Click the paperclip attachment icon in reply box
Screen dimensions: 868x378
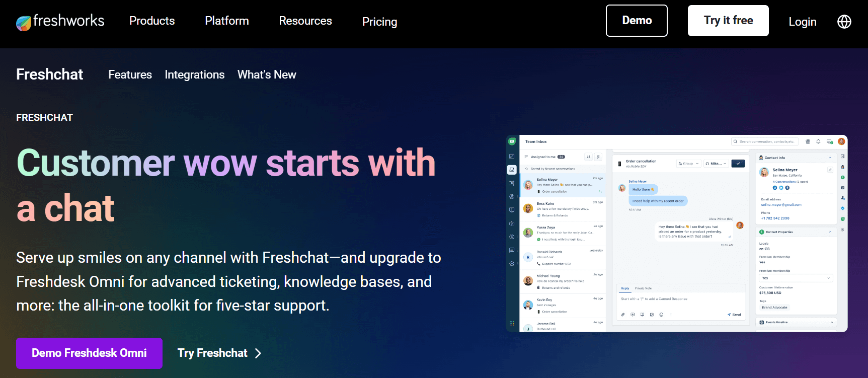(x=623, y=315)
